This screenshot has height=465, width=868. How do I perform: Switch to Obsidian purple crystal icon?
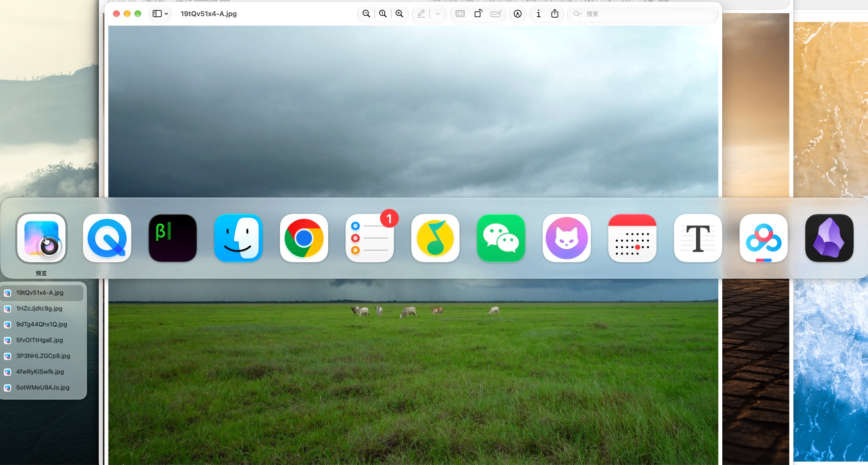tap(829, 238)
